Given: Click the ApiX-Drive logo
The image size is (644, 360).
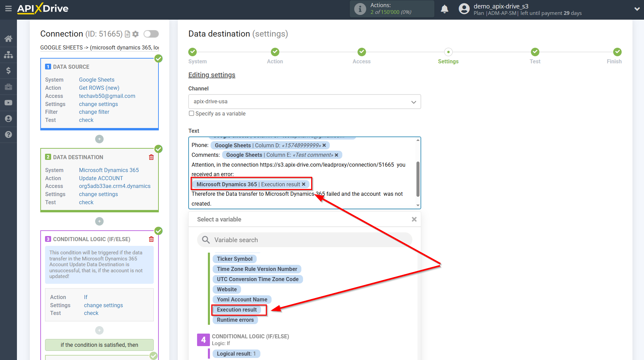Looking at the screenshot, I should [x=43, y=8].
